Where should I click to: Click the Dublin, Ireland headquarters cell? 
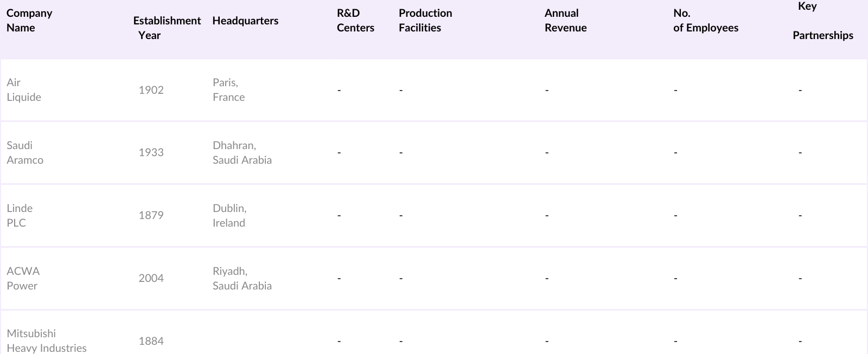229,216
